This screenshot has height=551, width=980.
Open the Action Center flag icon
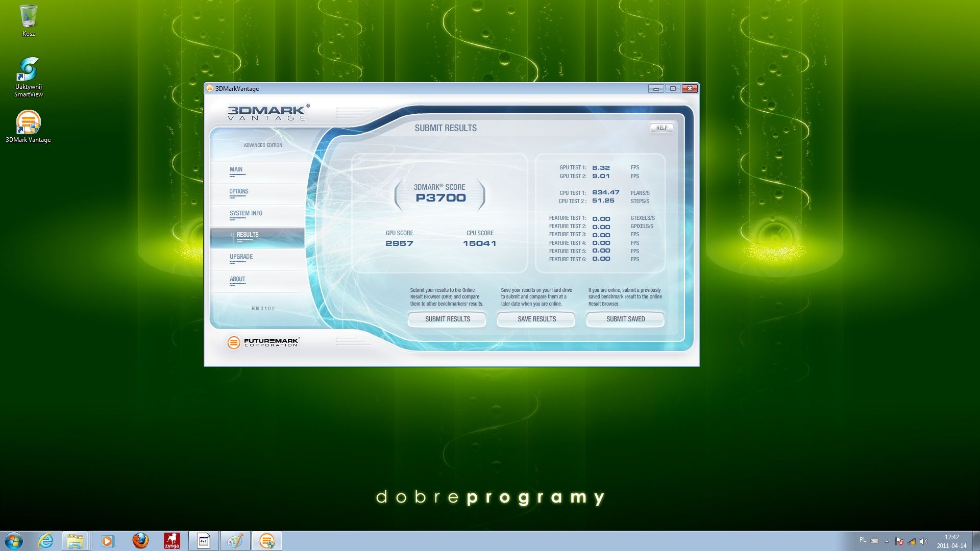(x=899, y=541)
